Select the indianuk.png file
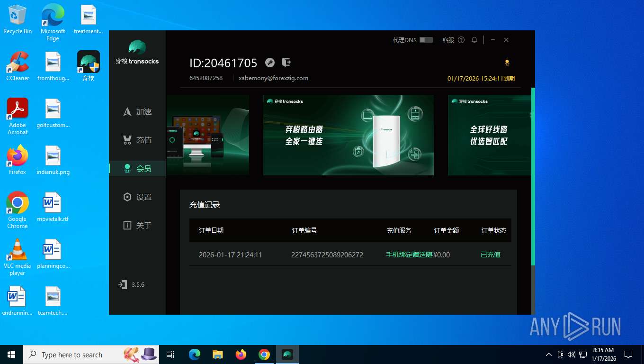The image size is (644, 364). pyautogui.click(x=53, y=160)
